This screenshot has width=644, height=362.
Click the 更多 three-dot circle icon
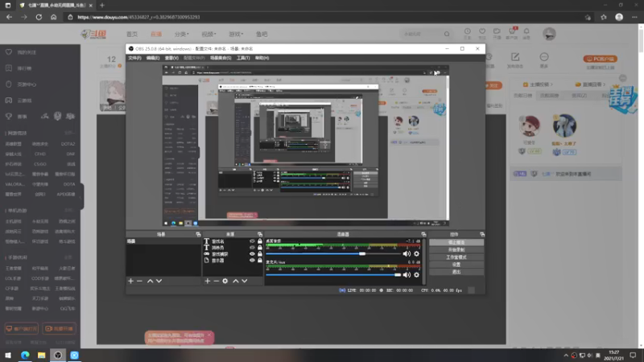[x=544, y=57]
